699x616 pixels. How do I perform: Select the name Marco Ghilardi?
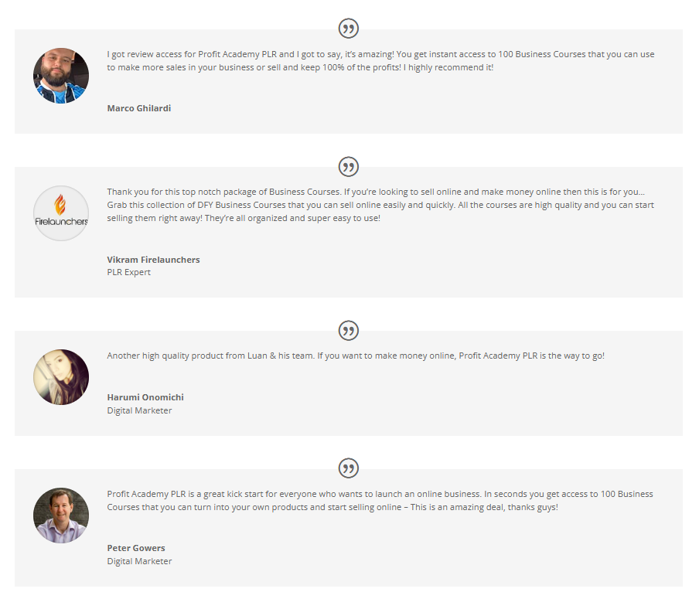139,108
